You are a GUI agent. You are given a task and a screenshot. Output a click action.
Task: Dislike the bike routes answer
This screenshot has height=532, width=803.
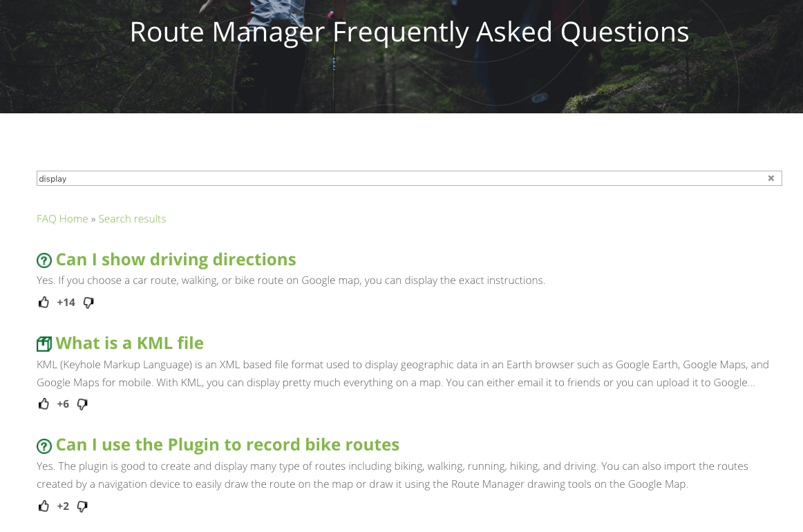click(x=82, y=506)
